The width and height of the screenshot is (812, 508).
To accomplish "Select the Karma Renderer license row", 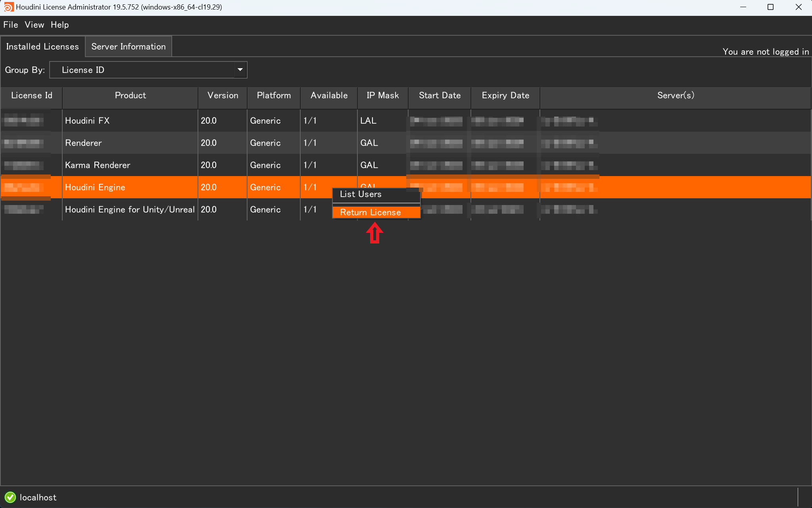I will [x=406, y=165].
